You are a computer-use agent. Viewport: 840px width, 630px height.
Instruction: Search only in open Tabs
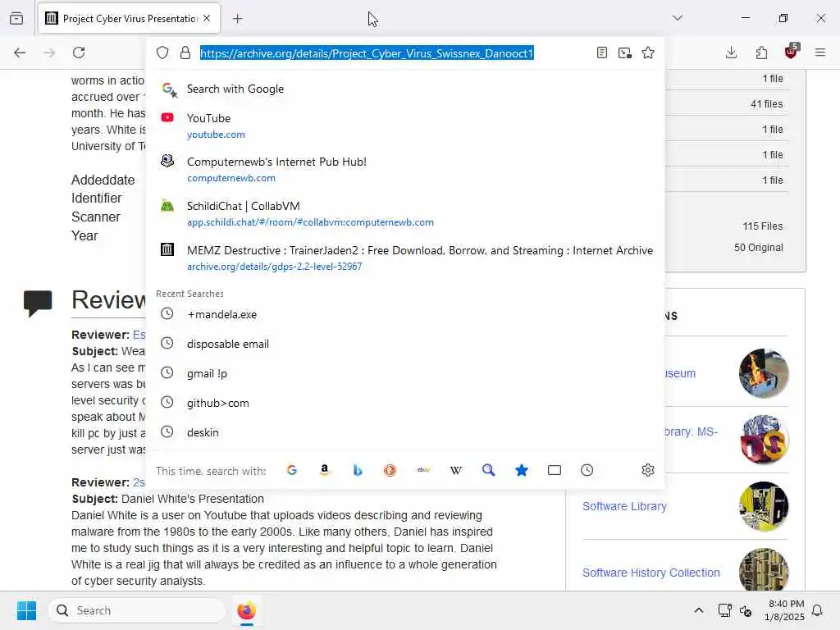pyautogui.click(x=555, y=470)
